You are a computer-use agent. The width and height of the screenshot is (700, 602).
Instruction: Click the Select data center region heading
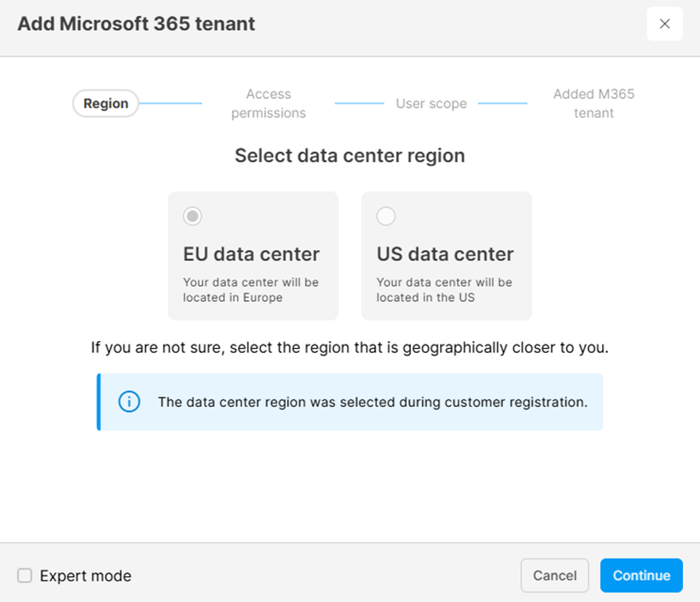click(350, 156)
